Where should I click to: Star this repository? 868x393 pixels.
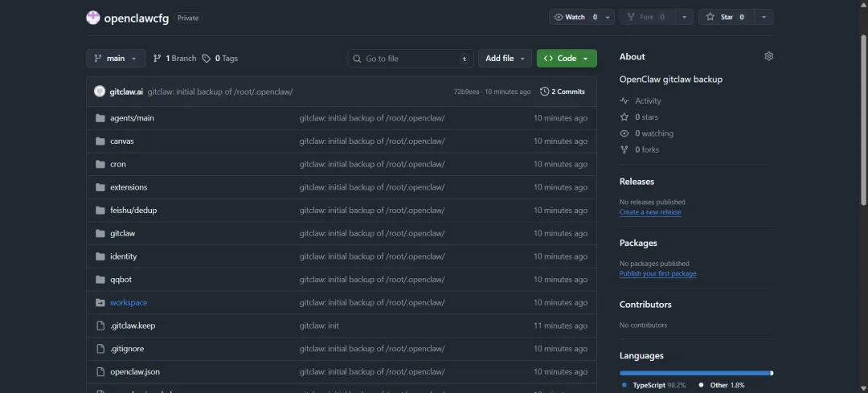(727, 17)
